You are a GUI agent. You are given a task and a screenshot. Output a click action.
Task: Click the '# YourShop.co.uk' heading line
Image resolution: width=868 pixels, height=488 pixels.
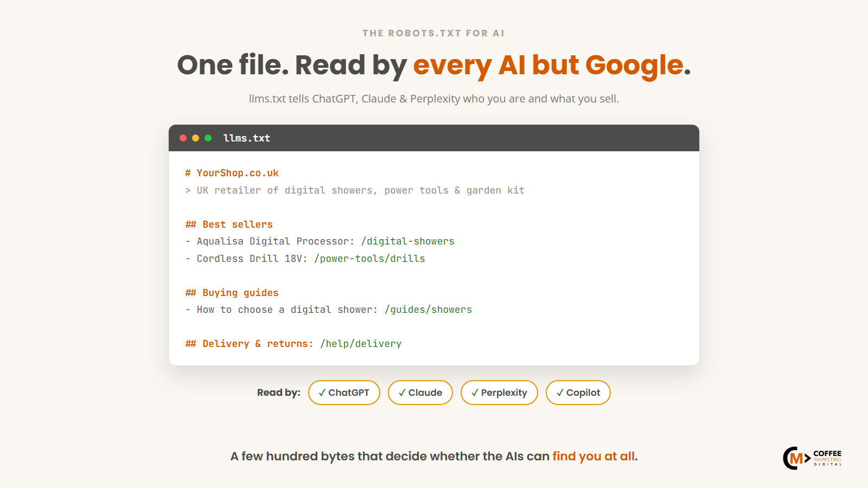232,173
